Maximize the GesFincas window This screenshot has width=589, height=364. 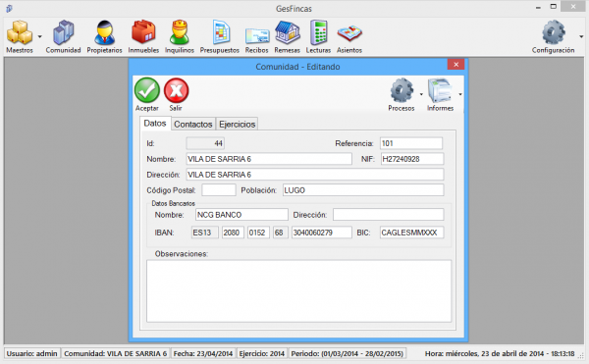pos(554,7)
